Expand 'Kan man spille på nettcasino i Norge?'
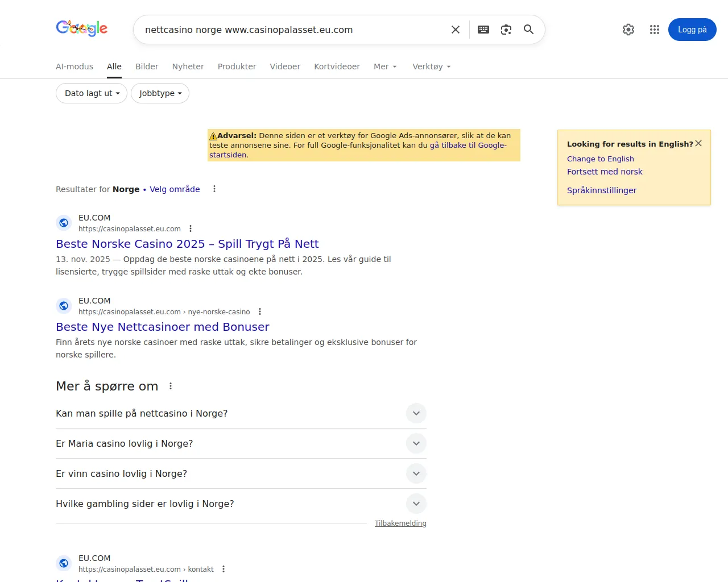 (x=416, y=413)
